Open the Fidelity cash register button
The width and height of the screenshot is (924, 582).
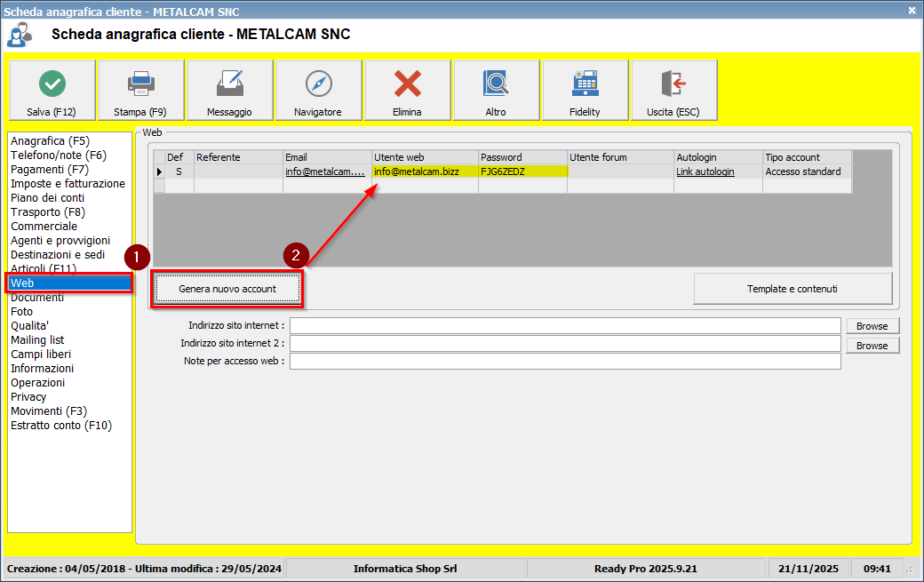pos(585,90)
